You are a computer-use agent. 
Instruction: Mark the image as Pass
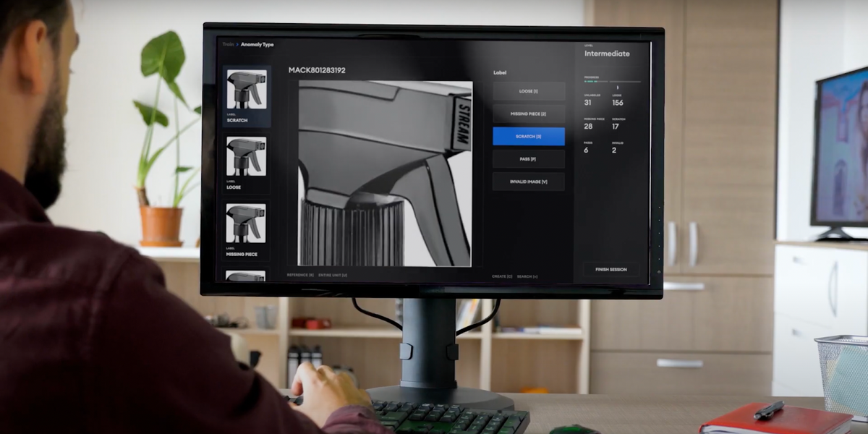click(529, 158)
